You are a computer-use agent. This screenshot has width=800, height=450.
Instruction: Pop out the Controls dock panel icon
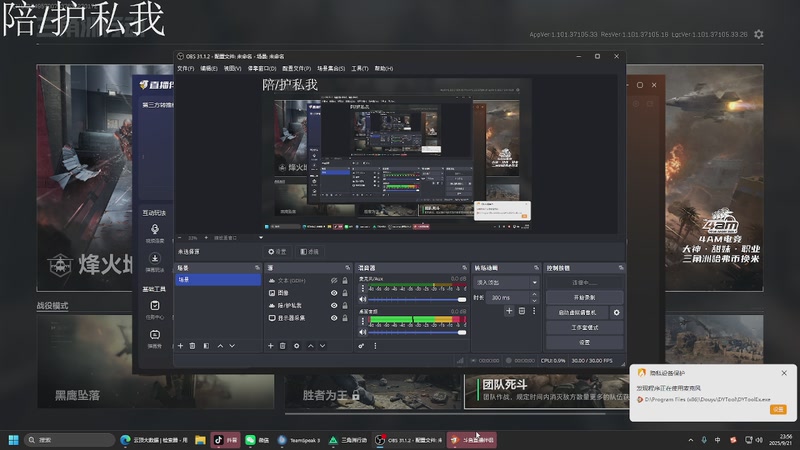coord(621,268)
